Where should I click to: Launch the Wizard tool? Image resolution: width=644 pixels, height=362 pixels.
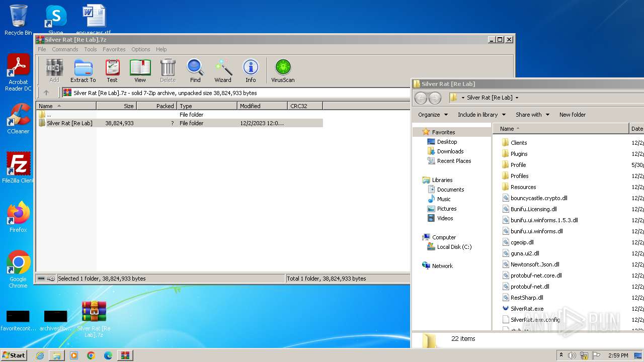(223, 71)
